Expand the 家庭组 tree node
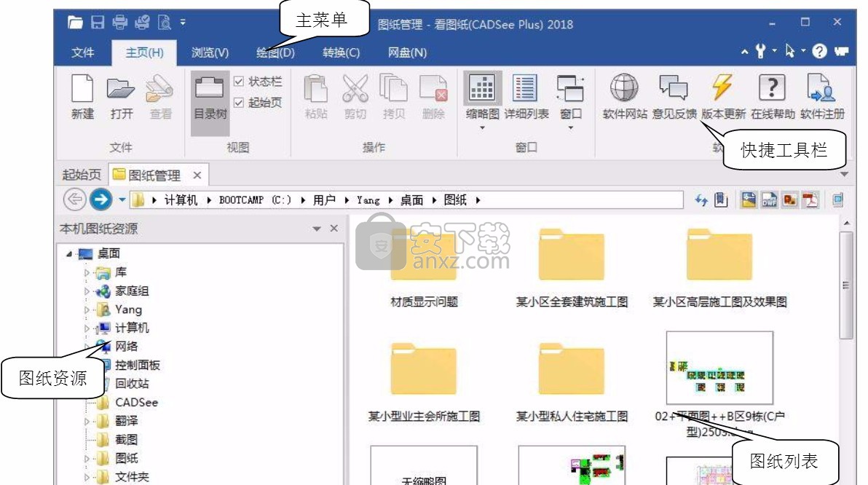This screenshot has height=485, width=868. click(87, 291)
